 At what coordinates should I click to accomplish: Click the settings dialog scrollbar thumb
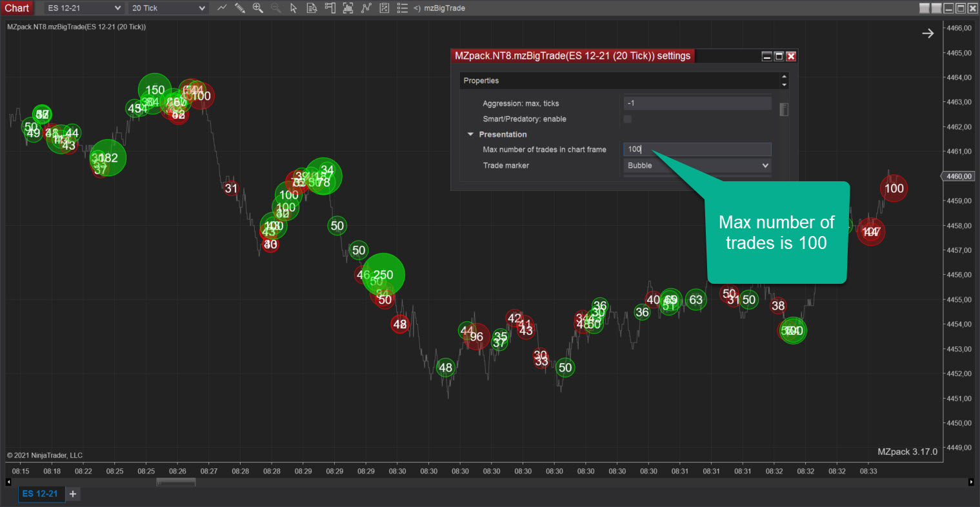coord(784,110)
